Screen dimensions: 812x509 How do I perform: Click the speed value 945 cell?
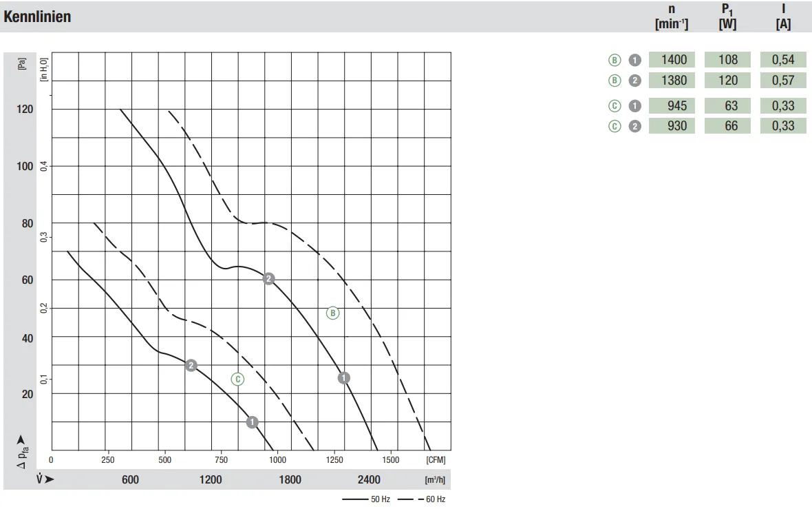click(672, 106)
